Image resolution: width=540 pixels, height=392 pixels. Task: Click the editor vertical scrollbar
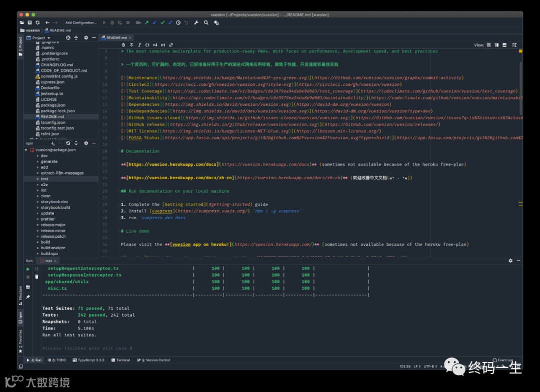tap(520, 89)
